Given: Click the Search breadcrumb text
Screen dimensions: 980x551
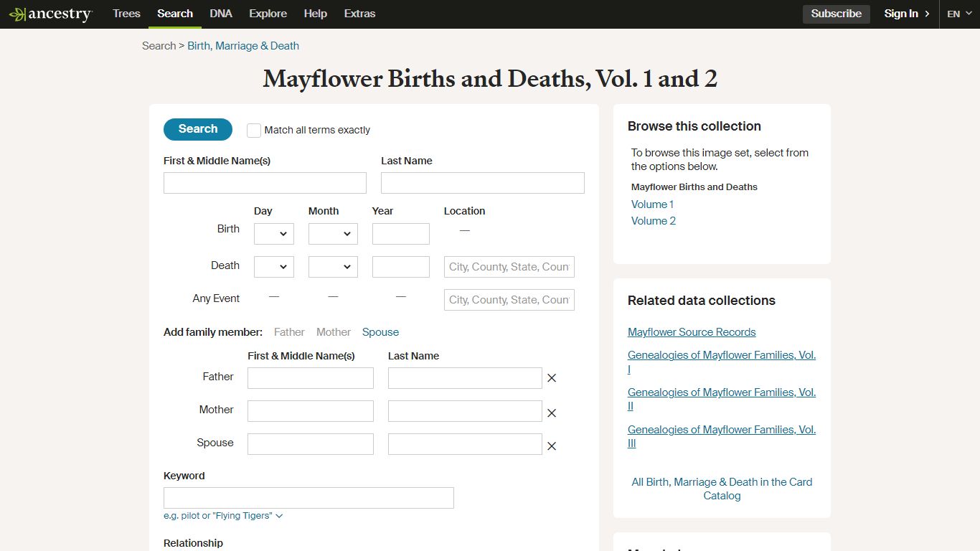Looking at the screenshot, I should pos(159,46).
